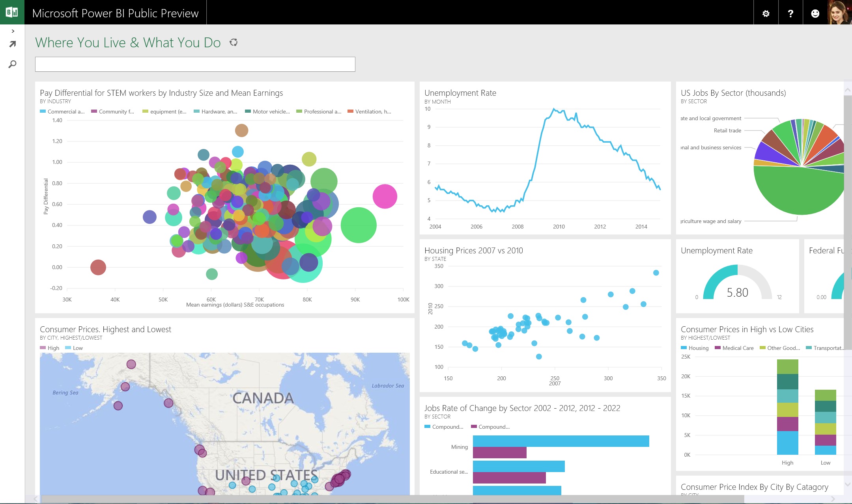Click the Power BI navigation expand icon
The height and width of the screenshot is (504, 852).
click(14, 31)
